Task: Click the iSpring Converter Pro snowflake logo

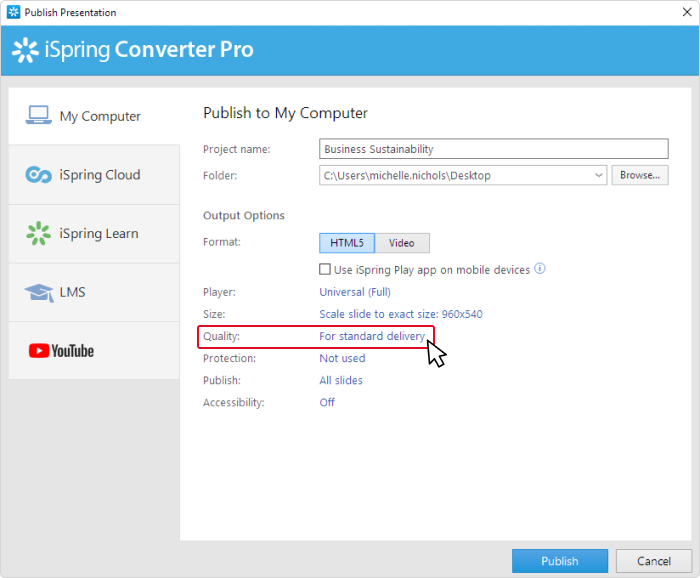Action: (x=25, y=50)
